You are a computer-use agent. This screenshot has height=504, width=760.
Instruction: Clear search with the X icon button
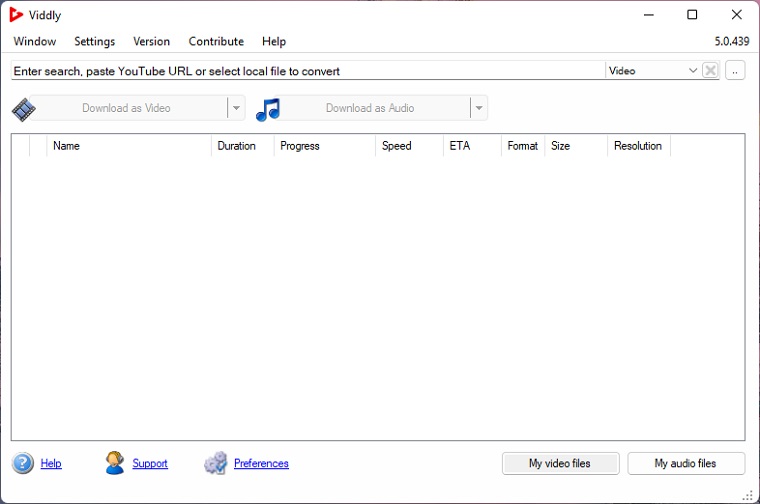(710, 71)
